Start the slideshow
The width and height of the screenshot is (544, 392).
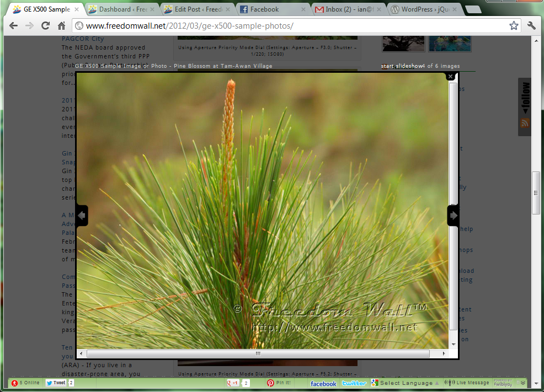click(x=402, y=66)
